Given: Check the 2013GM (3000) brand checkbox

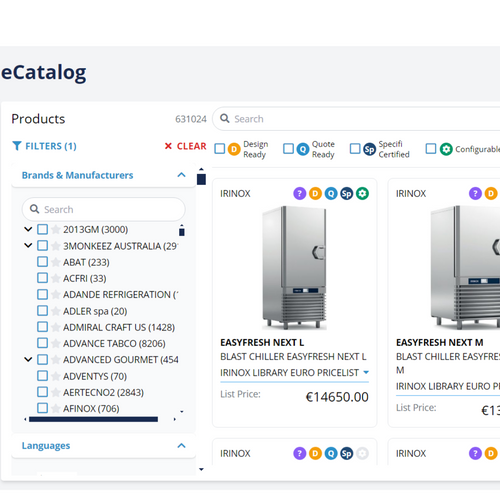Looking at the screenshot, I should click(42, 229).
